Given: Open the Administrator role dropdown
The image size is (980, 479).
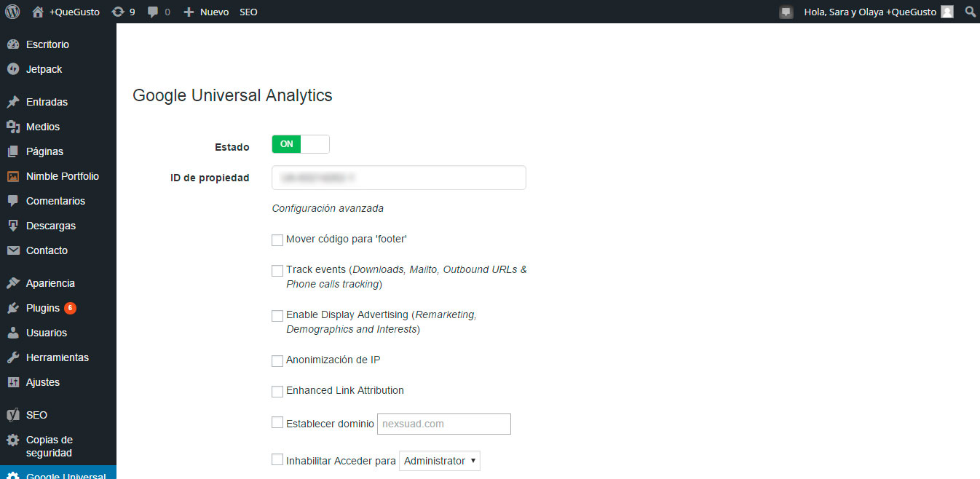Looking at the screenshot, I should click(x=440, y=461).
